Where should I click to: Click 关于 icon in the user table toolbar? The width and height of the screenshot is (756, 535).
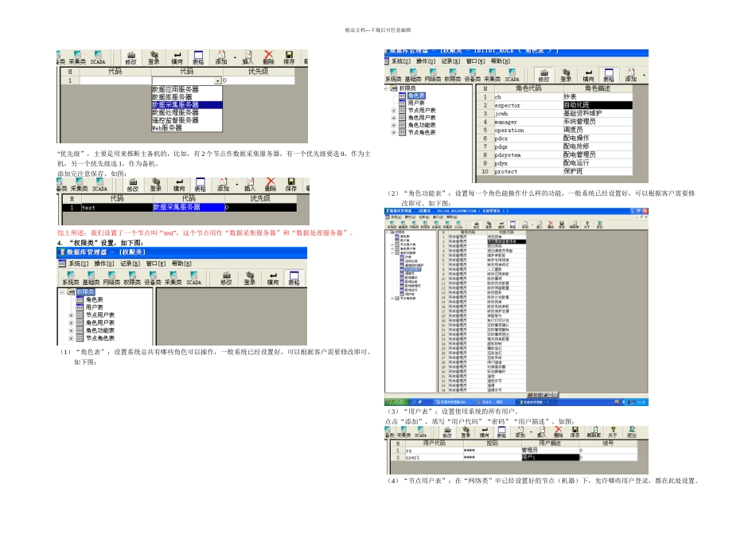613,432
